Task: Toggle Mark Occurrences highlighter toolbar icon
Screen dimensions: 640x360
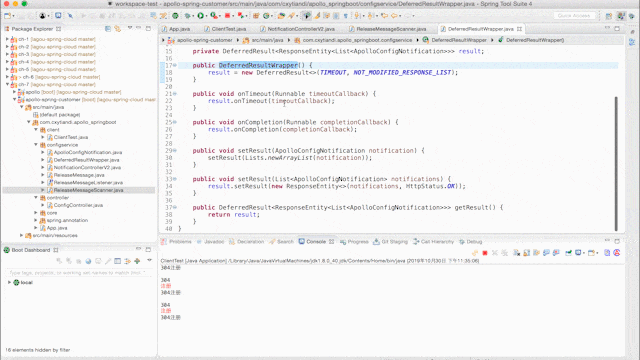Action: coord(316,16)
